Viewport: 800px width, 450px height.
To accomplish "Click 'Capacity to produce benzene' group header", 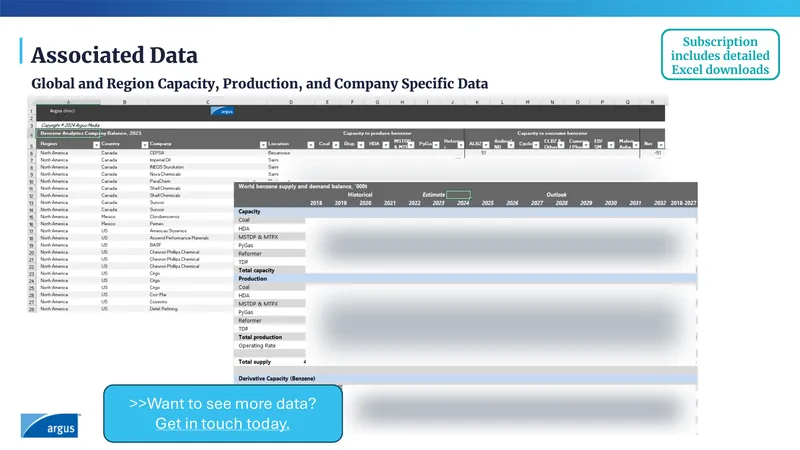I will click(377, 133).
